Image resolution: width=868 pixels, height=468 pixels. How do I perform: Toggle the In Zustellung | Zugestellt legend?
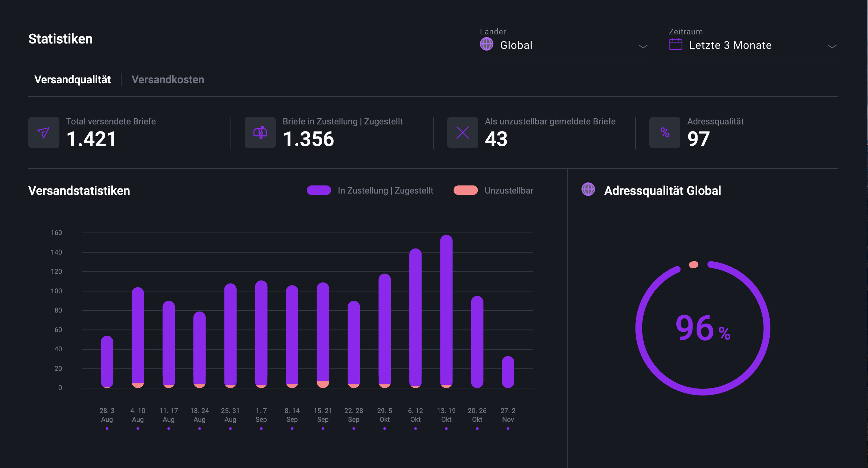pyautogui.click(x=385, y=191)
